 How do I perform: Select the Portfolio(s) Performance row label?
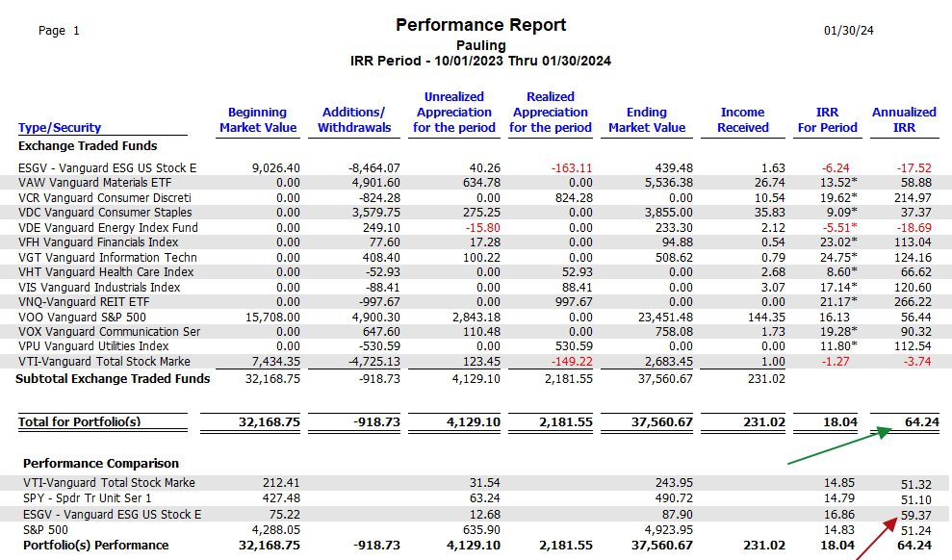coord(95,545)
